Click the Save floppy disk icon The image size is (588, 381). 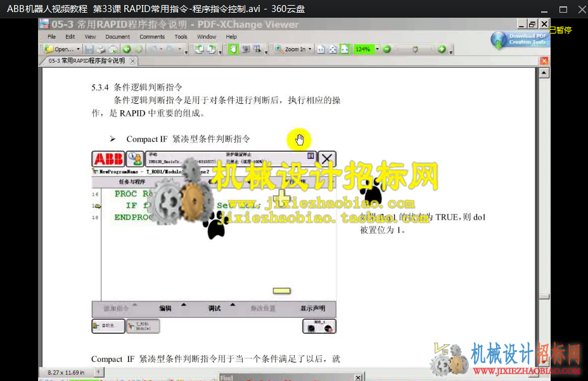(89, 49)
